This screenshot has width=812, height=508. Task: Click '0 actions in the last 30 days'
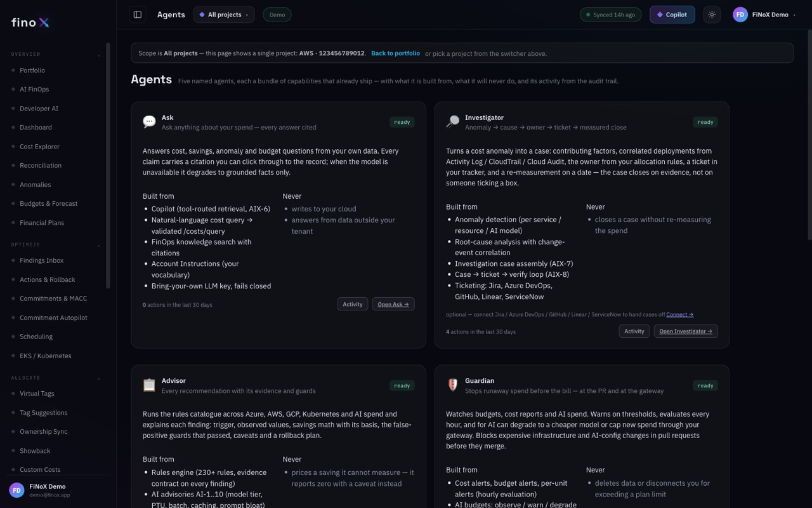pos(178,305)
